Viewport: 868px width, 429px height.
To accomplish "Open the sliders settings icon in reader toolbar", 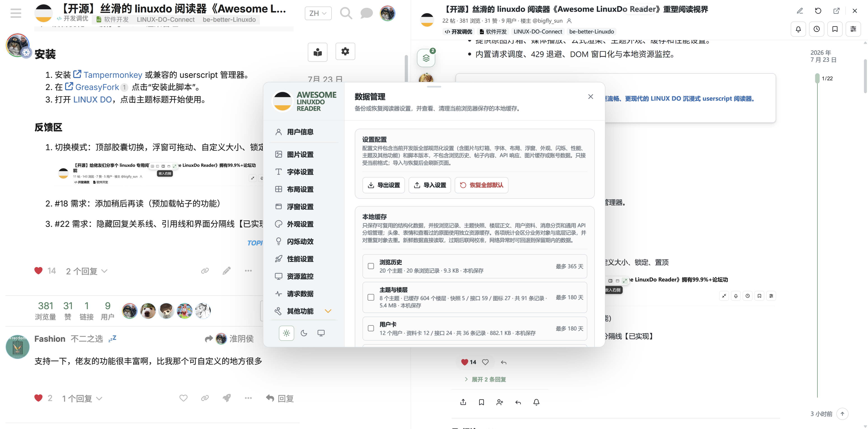I will pyautogui.click(x=853, y=29).
